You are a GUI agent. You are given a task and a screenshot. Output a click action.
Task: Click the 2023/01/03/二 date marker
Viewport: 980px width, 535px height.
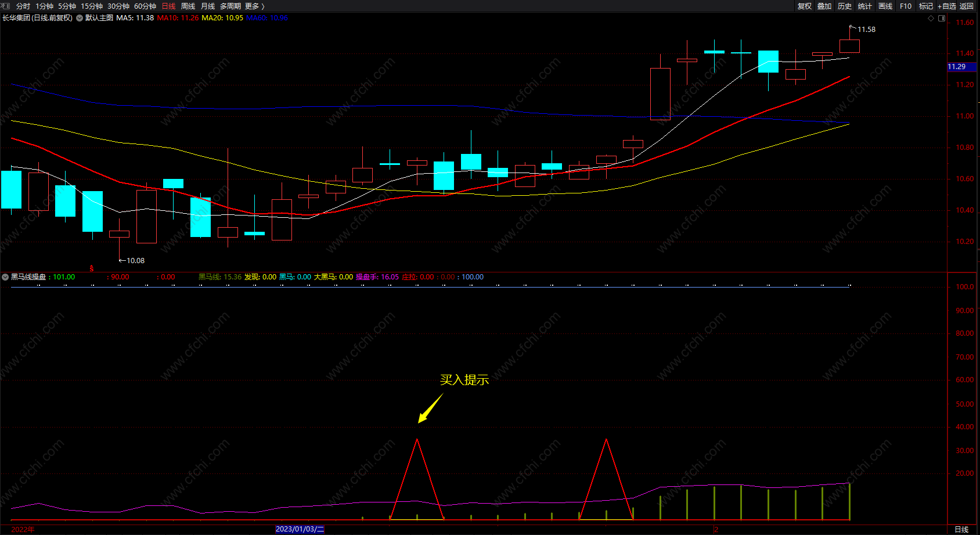(300, 529)
